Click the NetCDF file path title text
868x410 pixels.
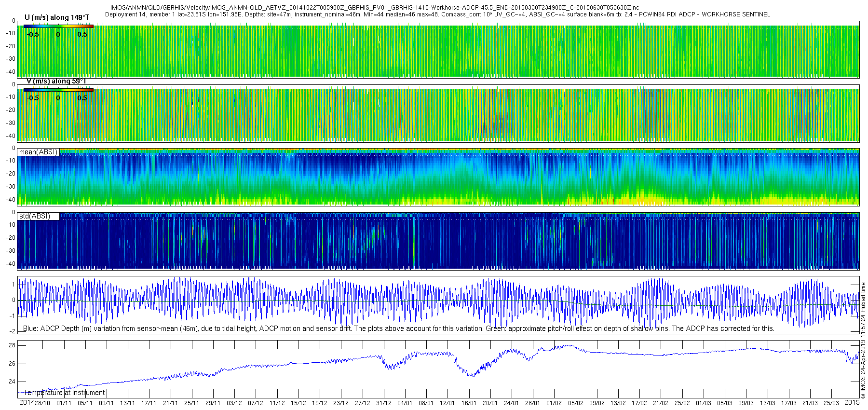coord(375,8)
